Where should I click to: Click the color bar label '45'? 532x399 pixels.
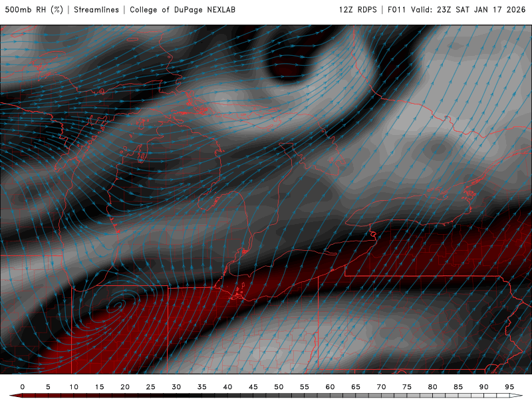(253, 387)
